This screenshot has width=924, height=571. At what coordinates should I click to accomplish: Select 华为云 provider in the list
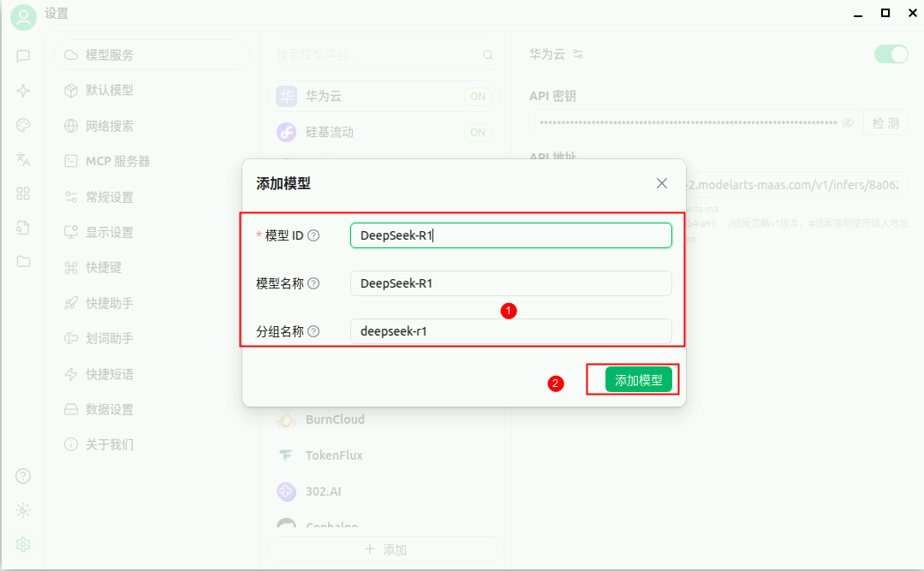(x=385, y=96)
